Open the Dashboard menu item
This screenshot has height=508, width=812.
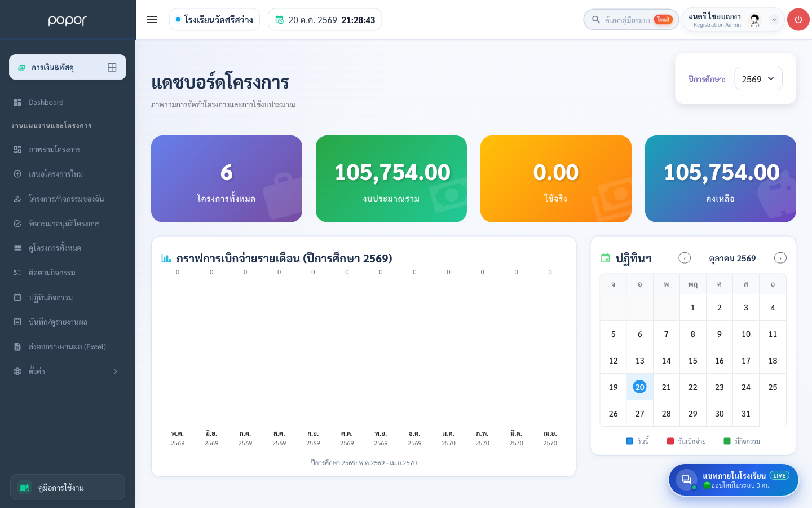click(x=68, y=102)
